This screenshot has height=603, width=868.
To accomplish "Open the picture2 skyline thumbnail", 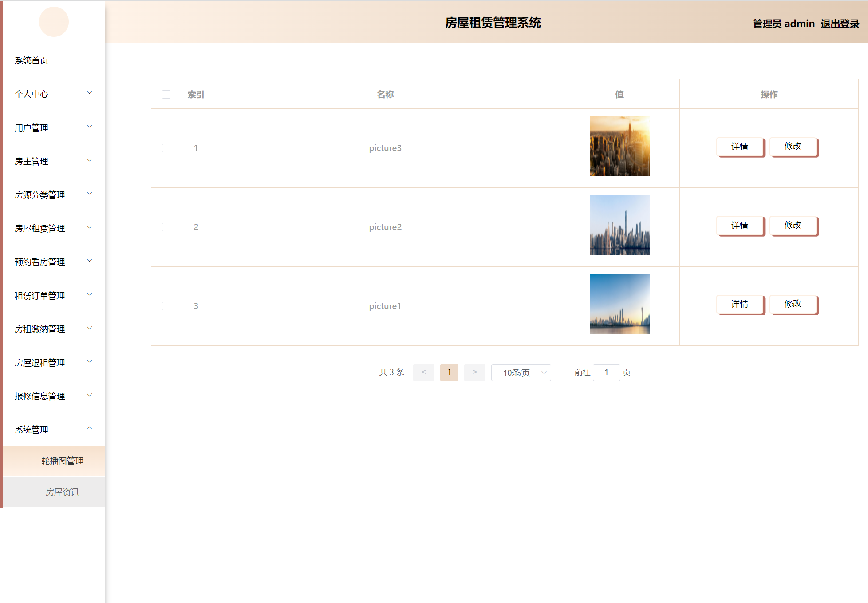I will click(619, 225).
